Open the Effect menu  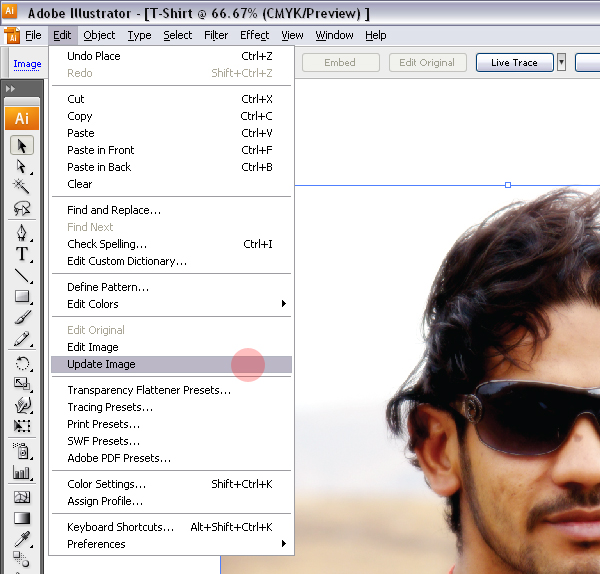254,35
